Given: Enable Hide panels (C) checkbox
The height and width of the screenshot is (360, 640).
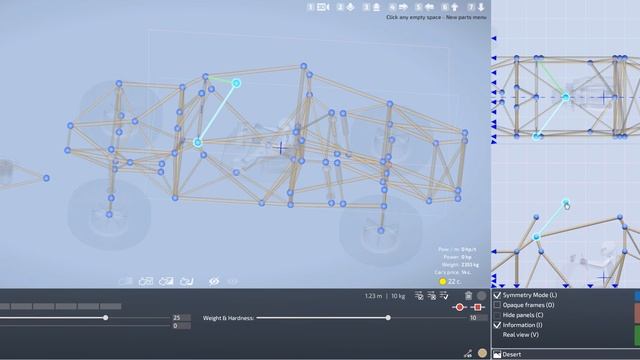Looking at the screenshot, I should pyautogui.click(x=497, y=315).
